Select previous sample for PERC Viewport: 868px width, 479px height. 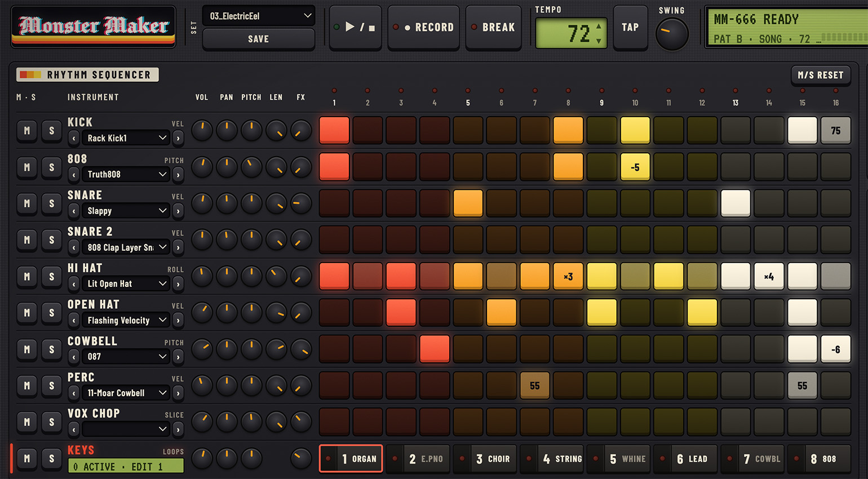click(73, 393)
